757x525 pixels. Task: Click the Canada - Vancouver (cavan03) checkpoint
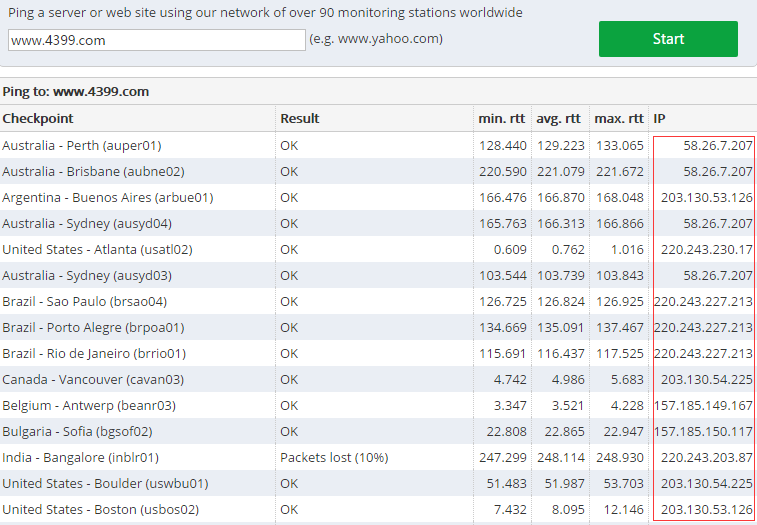click(93, 380)
